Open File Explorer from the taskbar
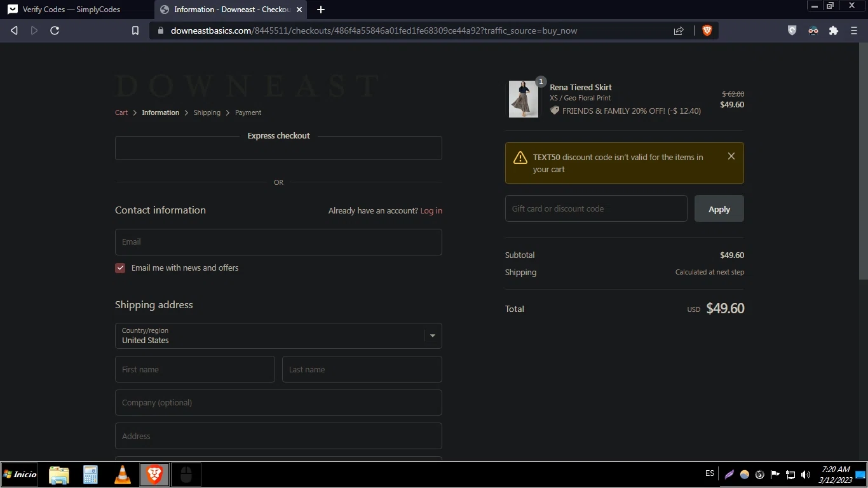The image size is (868, 488). click(59, 475)
